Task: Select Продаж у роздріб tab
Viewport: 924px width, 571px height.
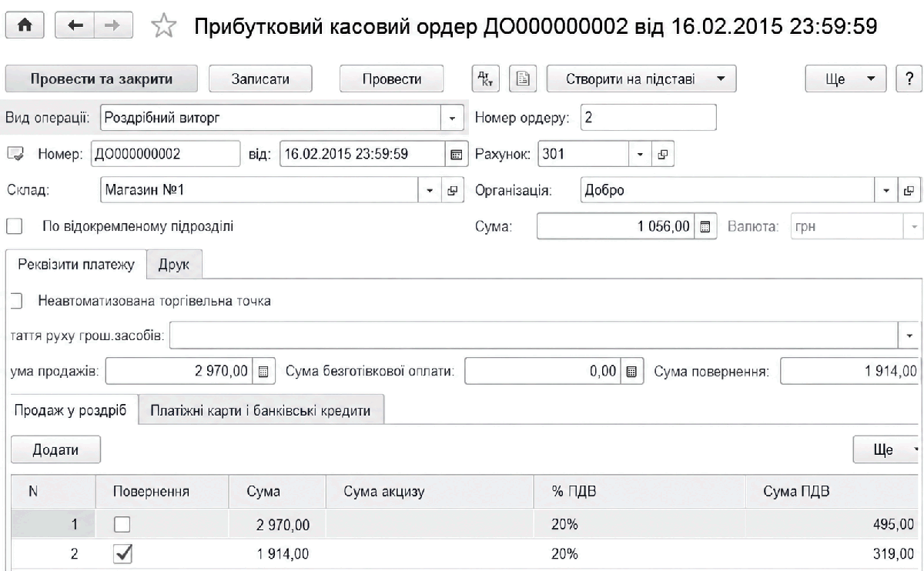Action: pos(72,410)
